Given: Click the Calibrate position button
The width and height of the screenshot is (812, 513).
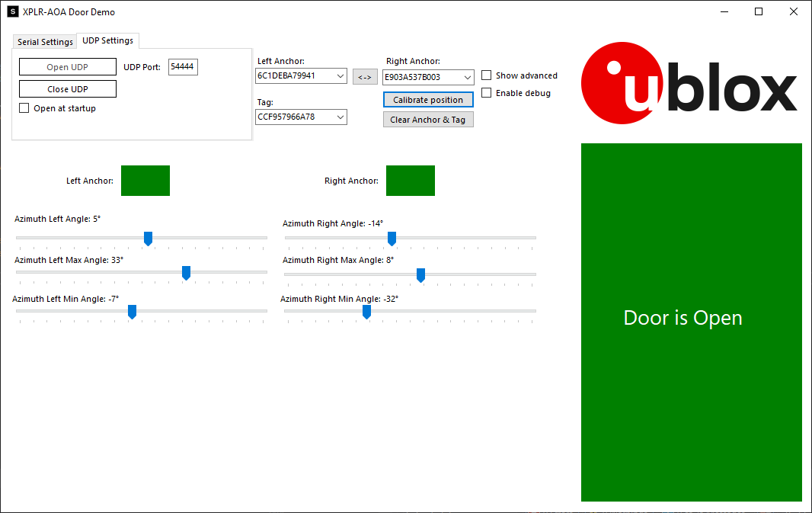Looking at the screenshot, I should (428, 100).
